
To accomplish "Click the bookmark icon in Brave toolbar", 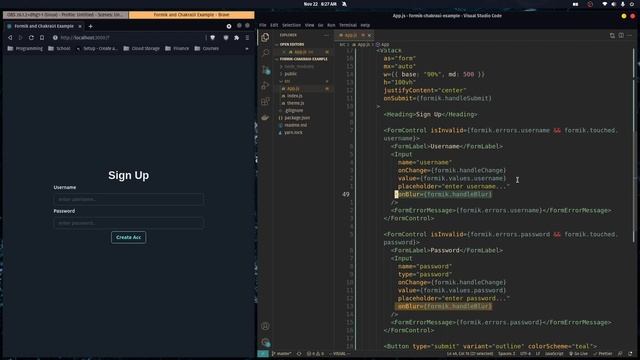I will (42, 38).
